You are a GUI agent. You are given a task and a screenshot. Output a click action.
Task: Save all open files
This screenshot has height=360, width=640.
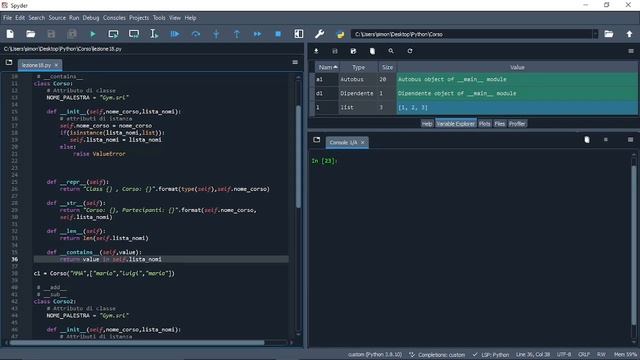point(72,34)
